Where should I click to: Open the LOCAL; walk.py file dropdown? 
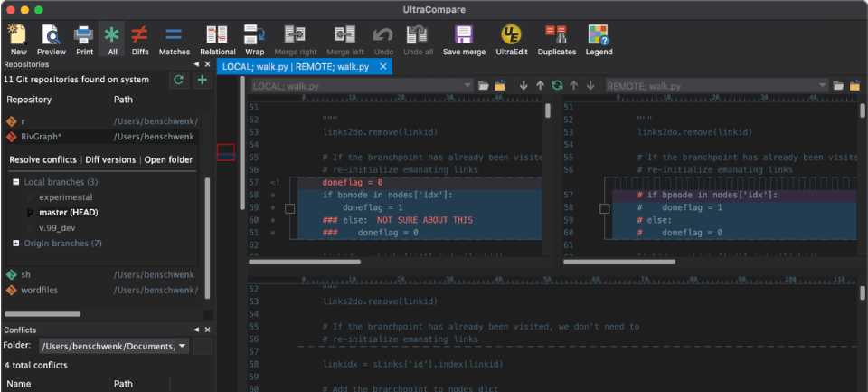467,86
